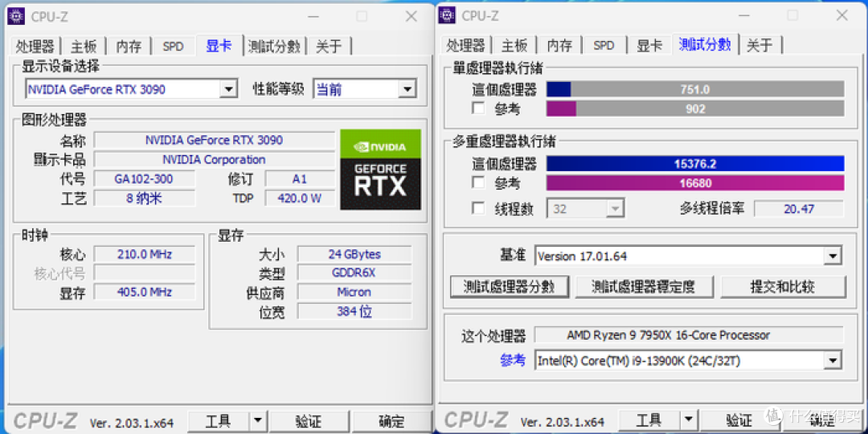Enable the single-thread 參考 checkbox
Image resolution: width=868 pixels, height=434 pixels.
pyautogui.click(x=478, y=108)
